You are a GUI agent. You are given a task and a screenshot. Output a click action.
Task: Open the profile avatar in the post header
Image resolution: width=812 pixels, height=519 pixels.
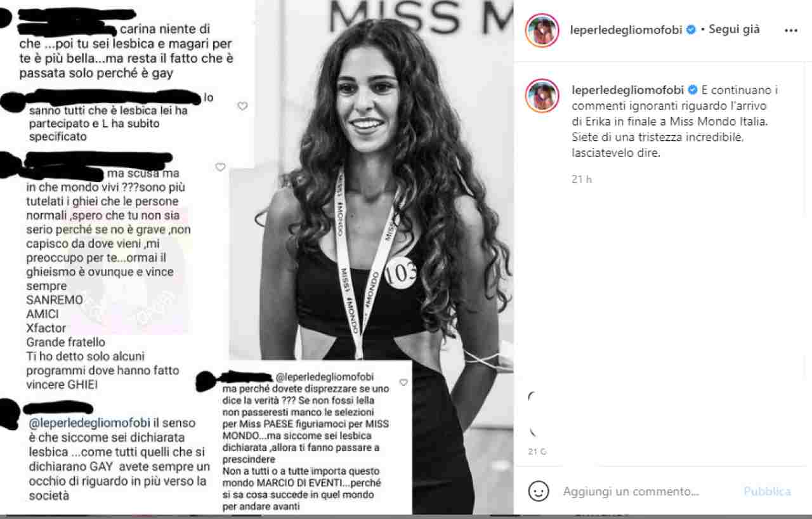(x=542, y=30)
